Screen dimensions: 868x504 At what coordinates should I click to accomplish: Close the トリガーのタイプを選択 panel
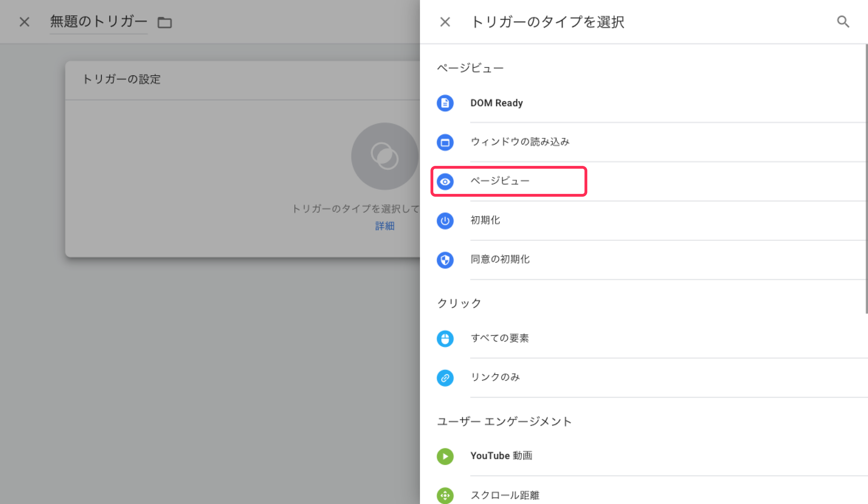tap(445, 22)
